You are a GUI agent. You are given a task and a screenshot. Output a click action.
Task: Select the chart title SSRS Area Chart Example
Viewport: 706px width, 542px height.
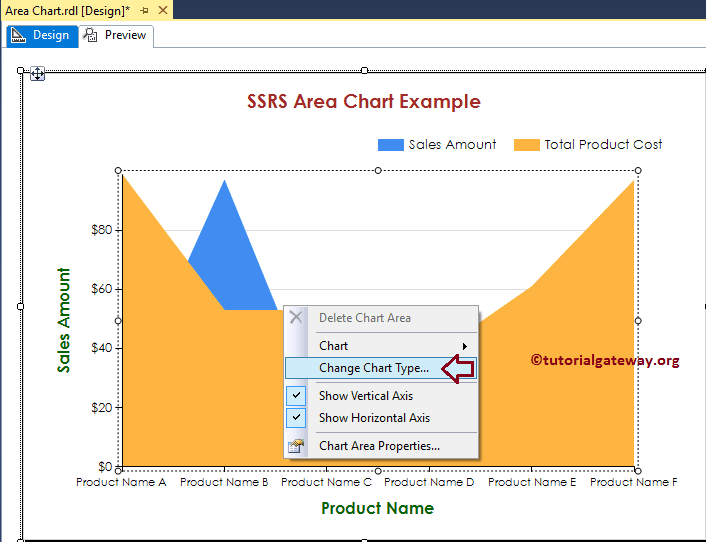(364, 102)
